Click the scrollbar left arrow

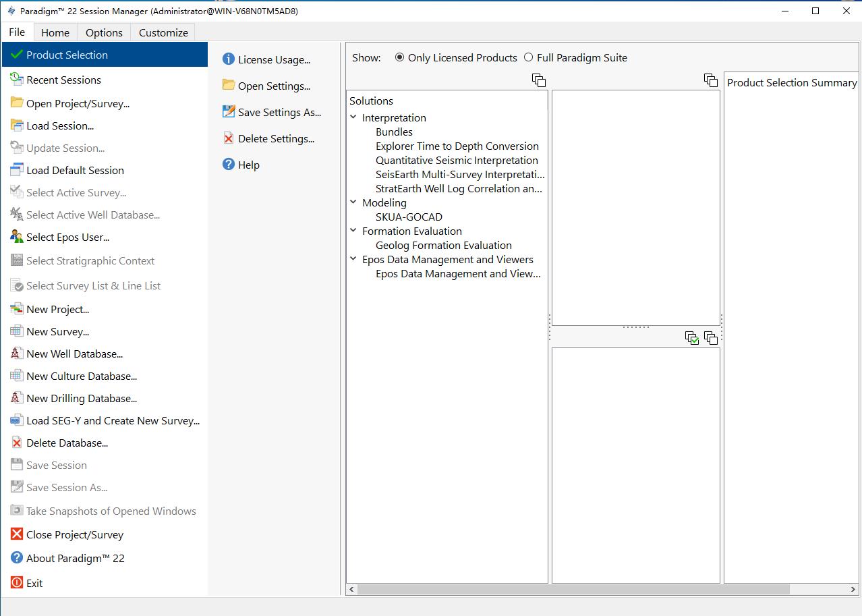[351, 589]
